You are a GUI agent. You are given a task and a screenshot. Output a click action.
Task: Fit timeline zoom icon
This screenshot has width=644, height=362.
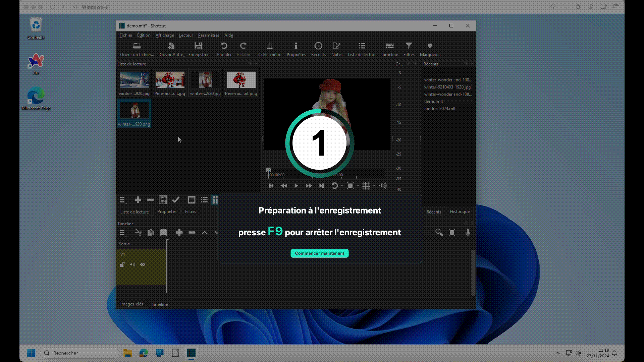452,232
